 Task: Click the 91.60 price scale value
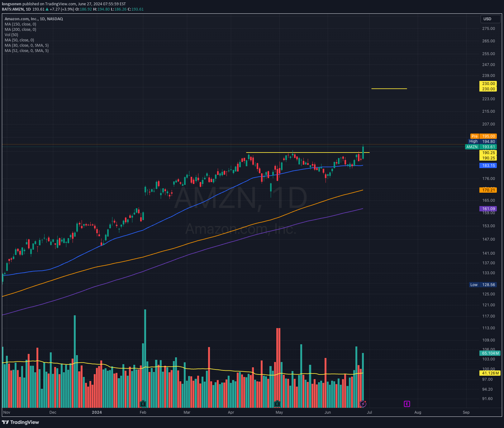(487, 399)
